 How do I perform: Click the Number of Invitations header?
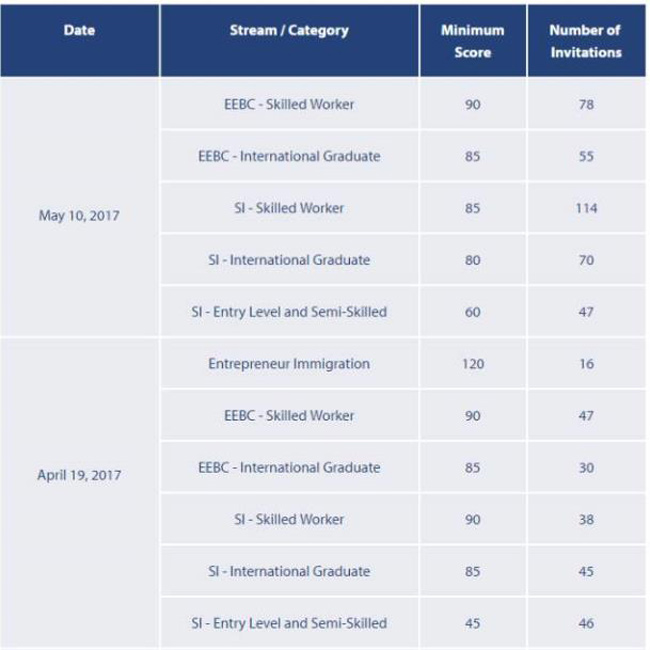pos(585,41)
